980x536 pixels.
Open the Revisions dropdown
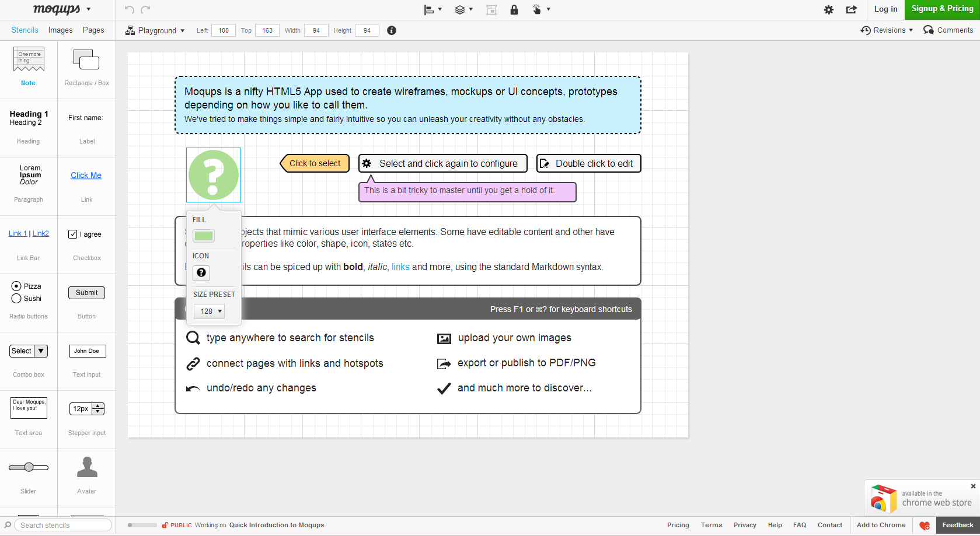(x=887, y=30)
